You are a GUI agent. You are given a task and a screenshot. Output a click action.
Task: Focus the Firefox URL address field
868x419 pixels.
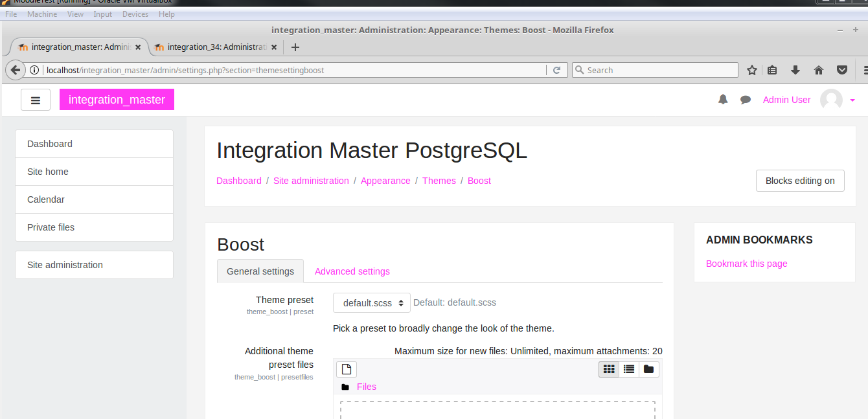tap(295, 70)
